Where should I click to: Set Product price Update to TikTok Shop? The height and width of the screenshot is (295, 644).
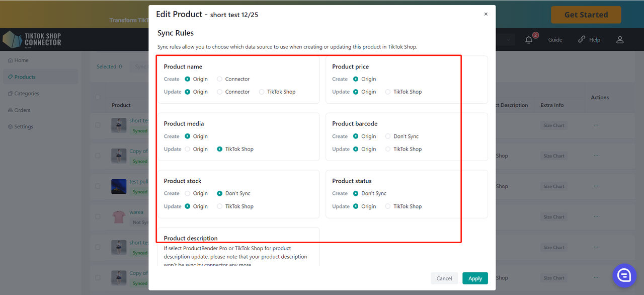click(388, 92)
